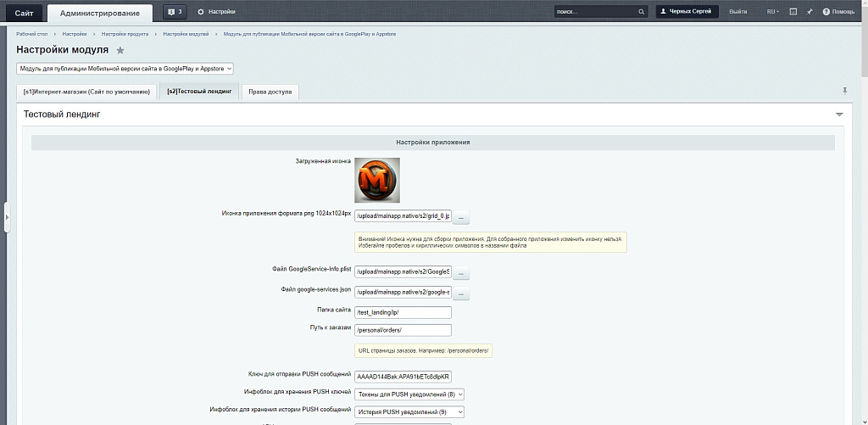Pin the tabs panel with pushpin icon
The image size is (868, 425).
point(844,90)
